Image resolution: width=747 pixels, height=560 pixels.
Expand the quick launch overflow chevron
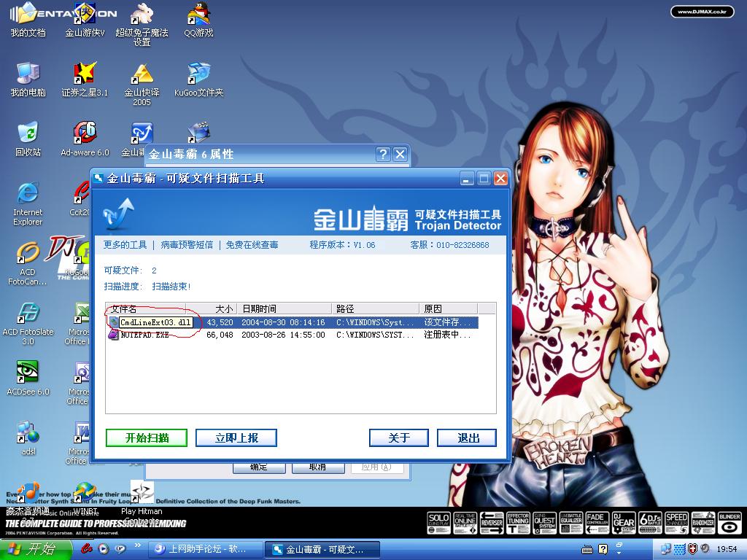click(x=138, y=545)
